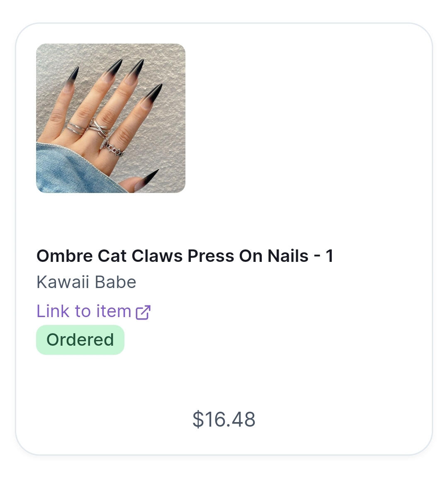Click the "- 1" quantity suffix in title

(324, 256)
